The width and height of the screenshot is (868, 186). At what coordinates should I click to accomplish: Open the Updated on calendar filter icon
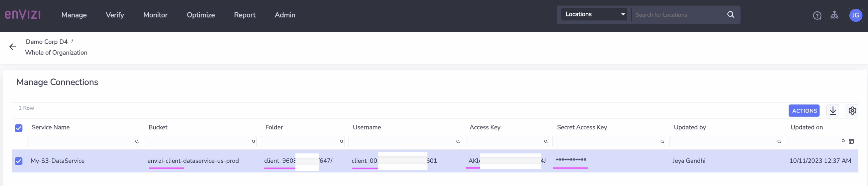pos(851,141)
